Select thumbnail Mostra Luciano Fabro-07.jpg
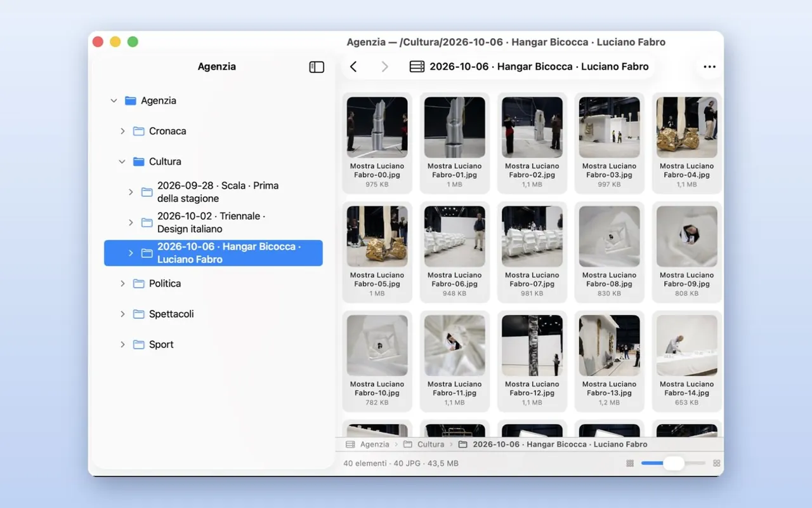Image resolution: width=812 pixels, height=508 pixels. (x=532, y=236)
